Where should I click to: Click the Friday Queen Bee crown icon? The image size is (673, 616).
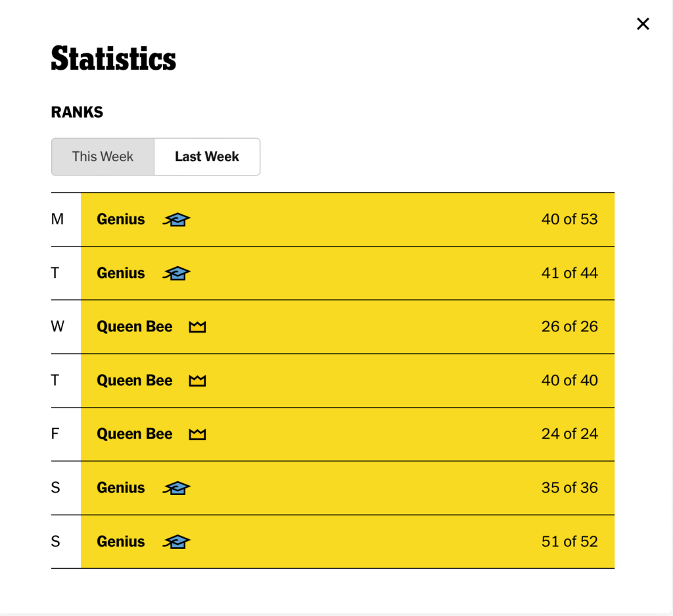197,435
